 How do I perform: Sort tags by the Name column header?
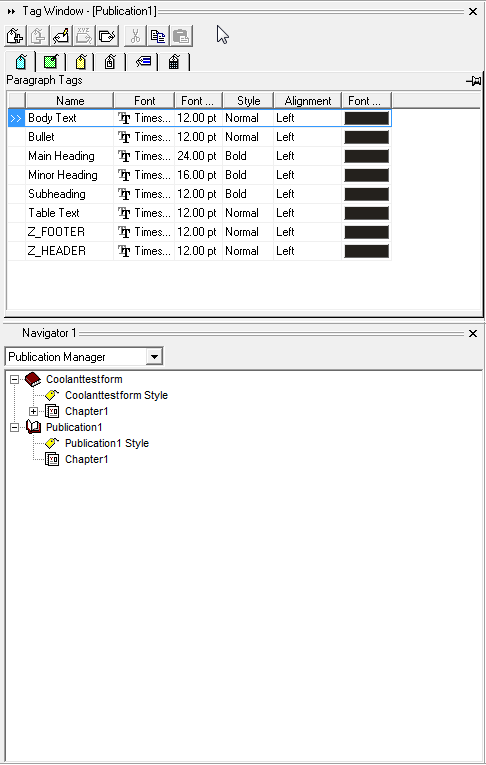click(x=70, y=101)
